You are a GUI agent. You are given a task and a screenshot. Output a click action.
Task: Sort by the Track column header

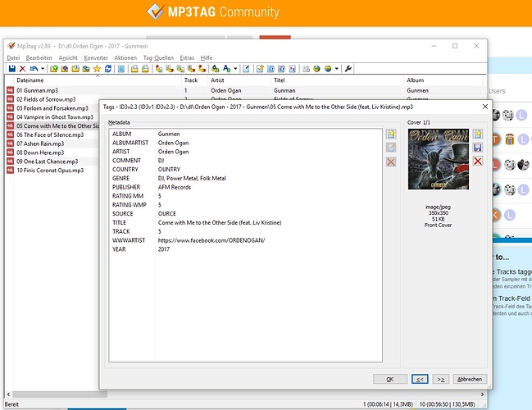pyautogui.click(x=194, y=80)
